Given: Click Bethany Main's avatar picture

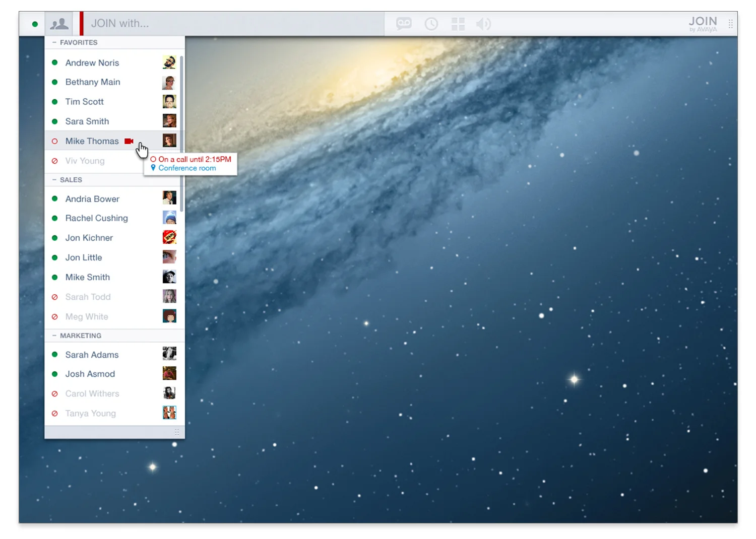Looking at the screenshot, I should pyautogui.click(x=169, y=82).
